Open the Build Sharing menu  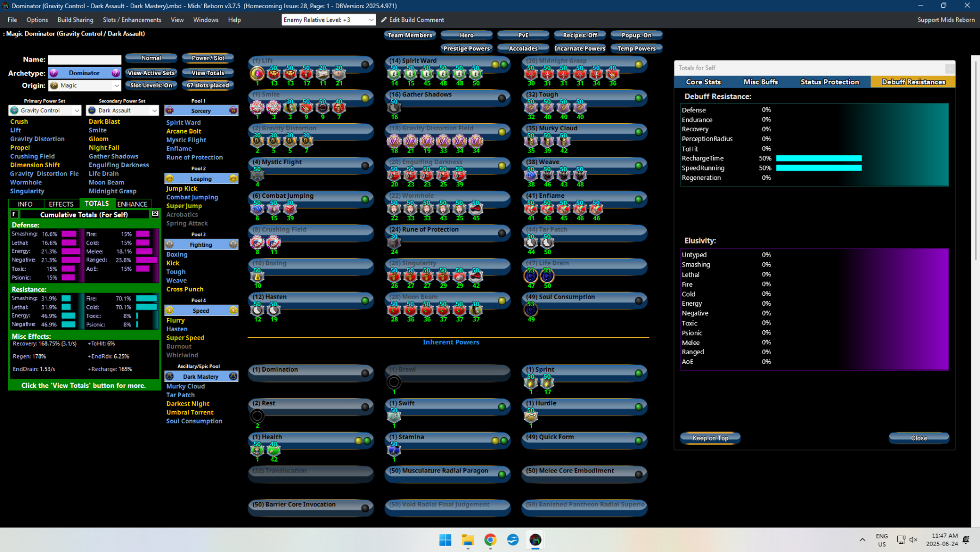[x=76, y=20]
